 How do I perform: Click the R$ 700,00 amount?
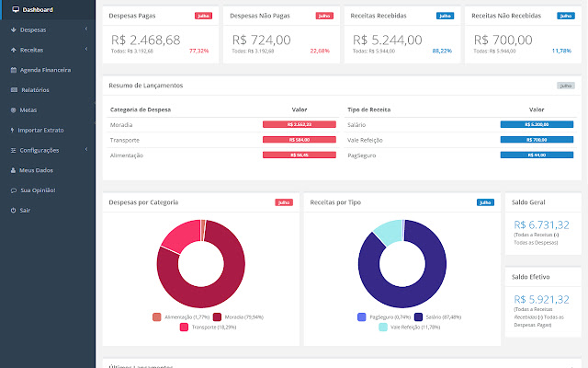503,40
